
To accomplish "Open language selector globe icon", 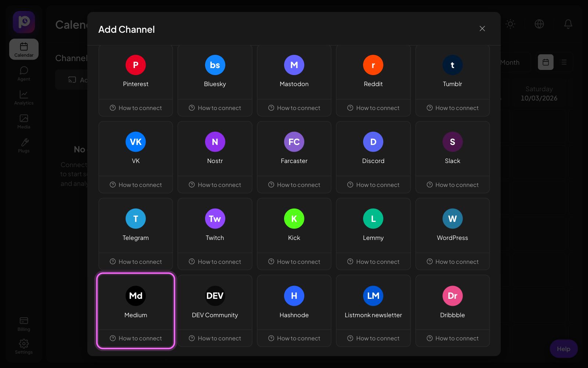I will 539,24.
